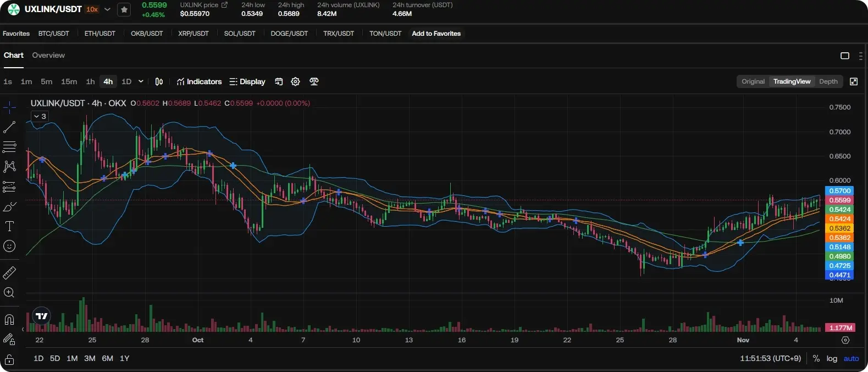
Task: Open the Indicators panel
Action: point(199,81)
